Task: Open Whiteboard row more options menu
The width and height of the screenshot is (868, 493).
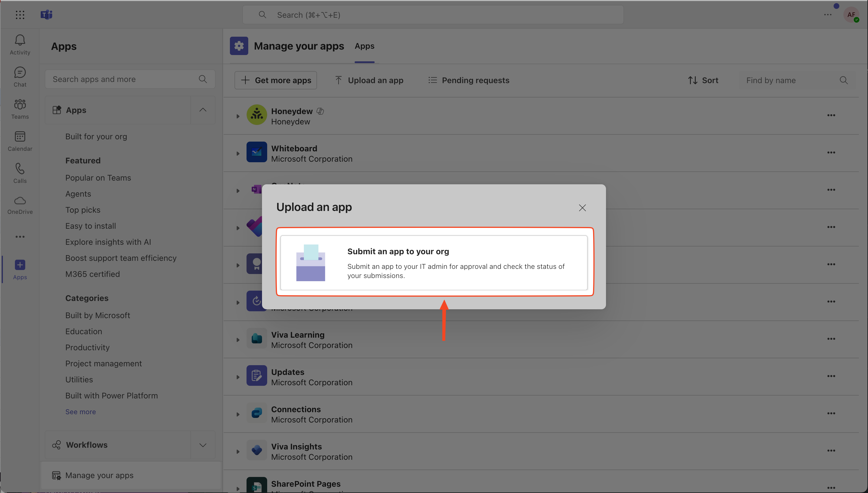Action: (831, 153)
